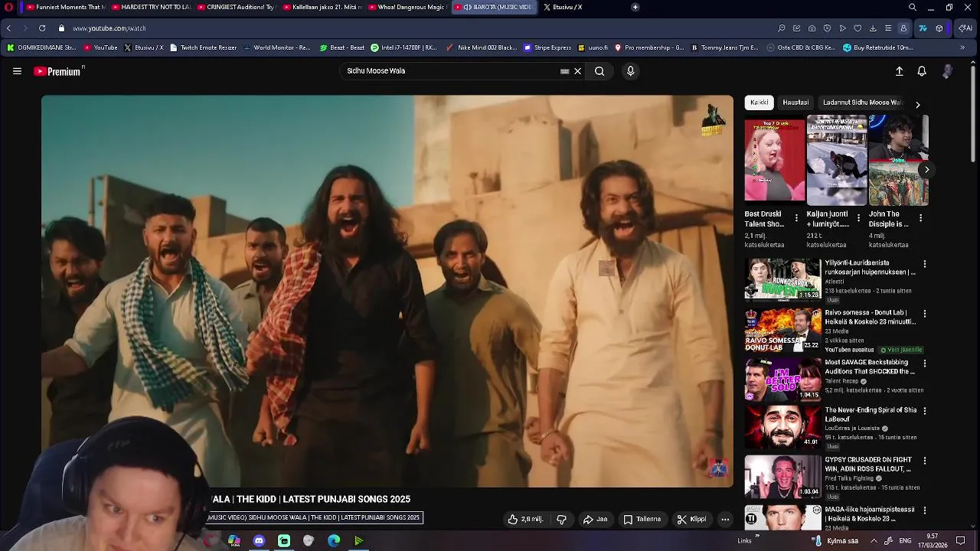
Task: Switch to Kallellaan jakso 21 tab
Action: pos(322,7)
